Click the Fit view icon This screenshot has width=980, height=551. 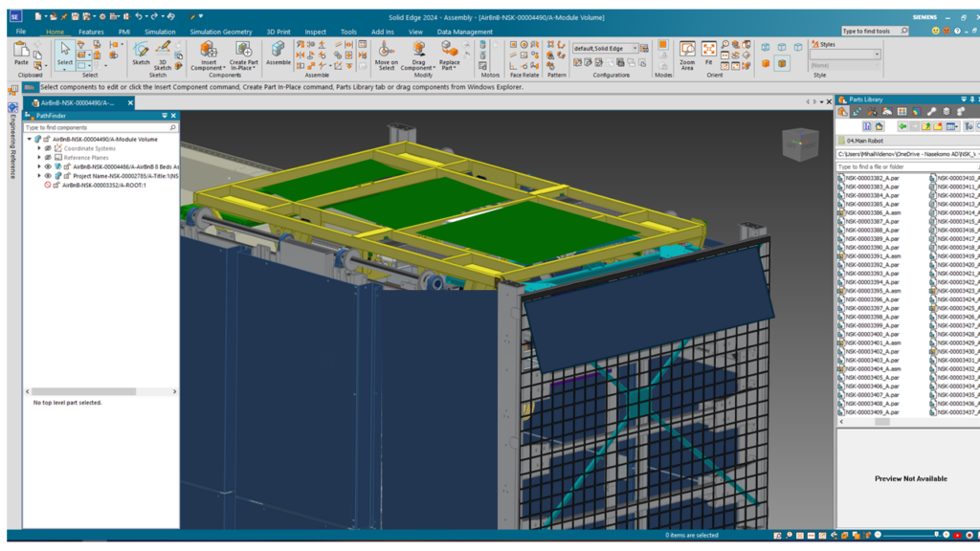(708, 53)
